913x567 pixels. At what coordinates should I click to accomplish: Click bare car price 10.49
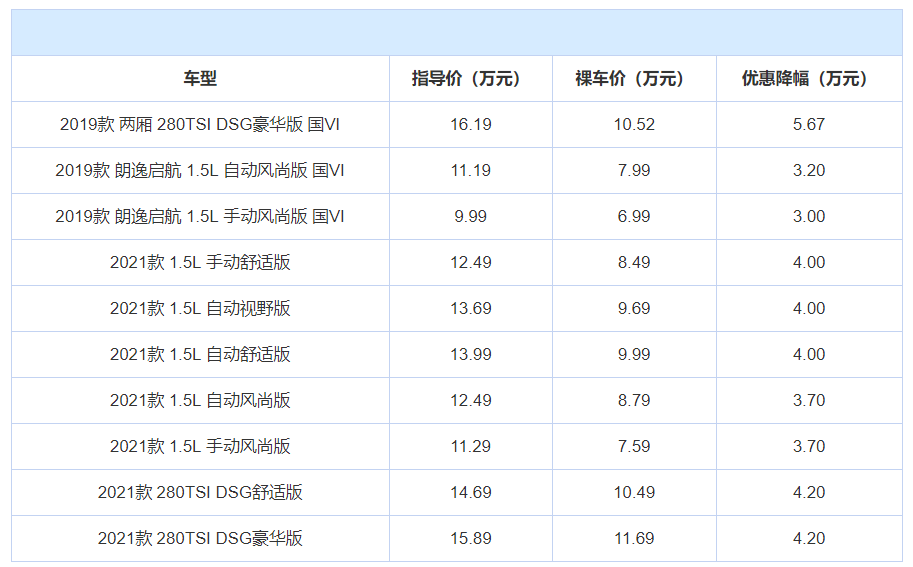click(x=634, y=492)
